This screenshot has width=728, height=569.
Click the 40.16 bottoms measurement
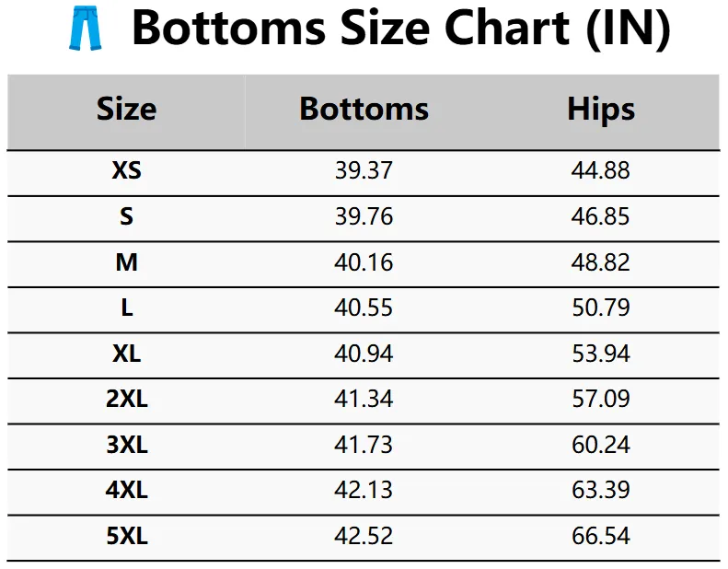(x=364, y=262)
